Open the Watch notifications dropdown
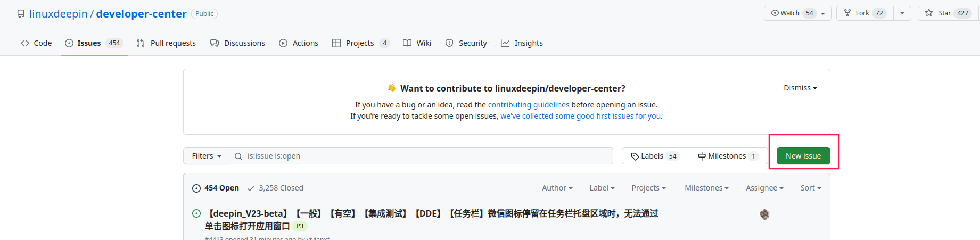 click(797, 13)
